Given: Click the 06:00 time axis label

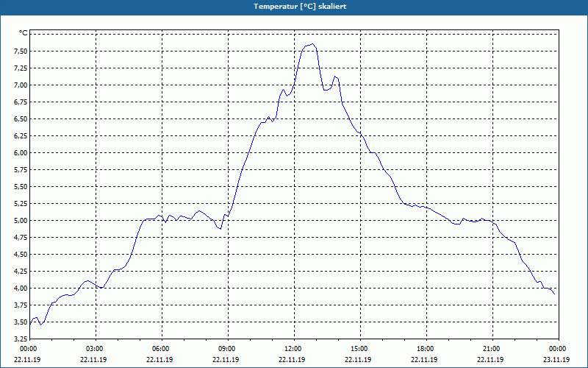Looking at the screenshot, I should [x=160, y=349].
